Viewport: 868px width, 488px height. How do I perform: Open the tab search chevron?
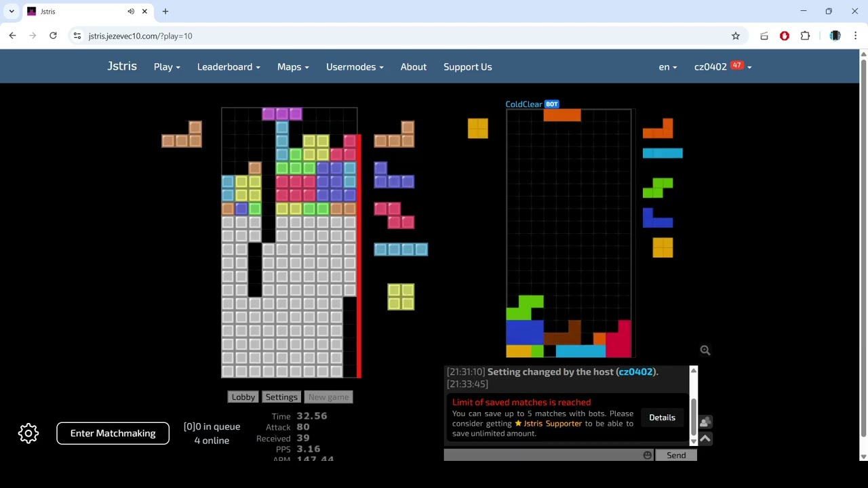12,12
